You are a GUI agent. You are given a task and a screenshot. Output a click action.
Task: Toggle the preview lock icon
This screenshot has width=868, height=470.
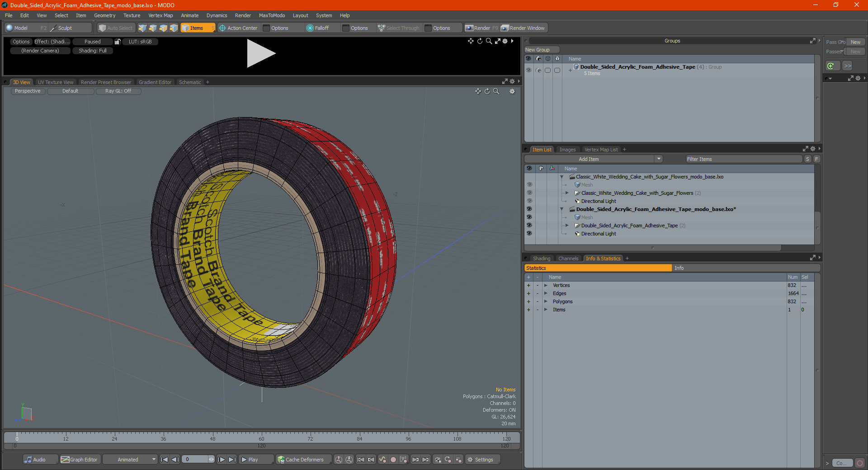(x=118, y=42)
